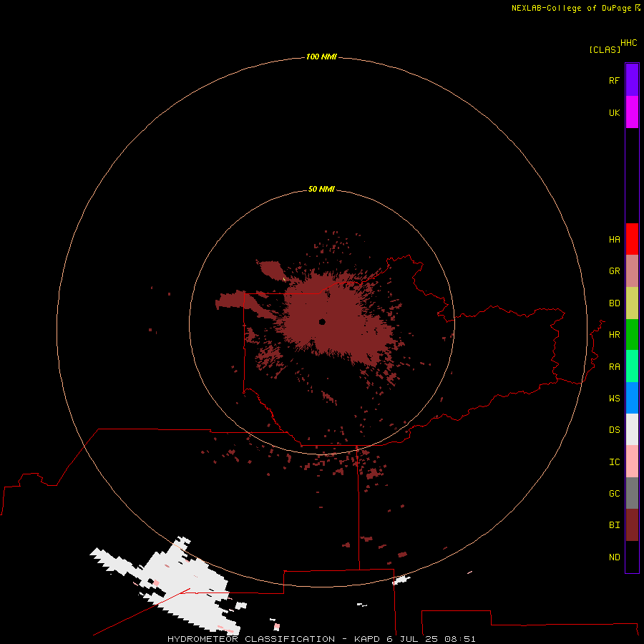Image resolution: width=644 pixels, height=644 pixels.
Task: Click the 'HR' legend label
Action: 614,335
